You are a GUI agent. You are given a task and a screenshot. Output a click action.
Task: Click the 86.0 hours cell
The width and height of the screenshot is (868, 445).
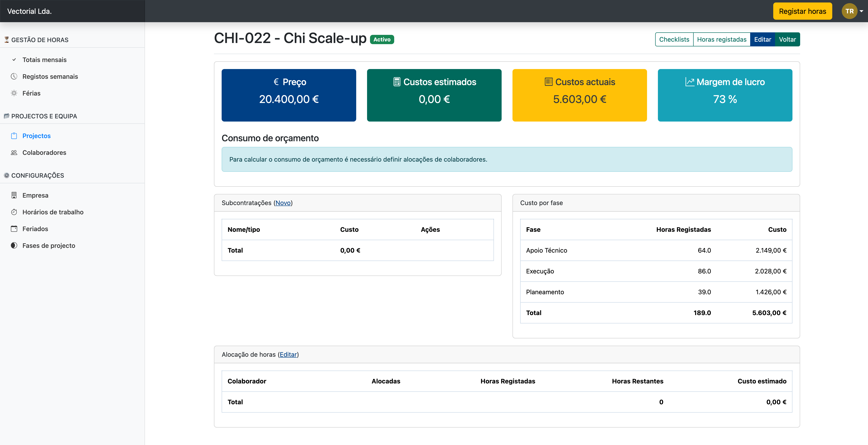[x=704, y=271]
